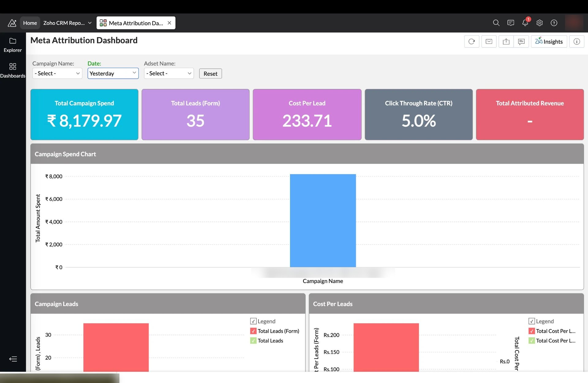Toggle the Legend checkbox in Cost Per Leads
The image size is (588, 383).
point(532,321)
